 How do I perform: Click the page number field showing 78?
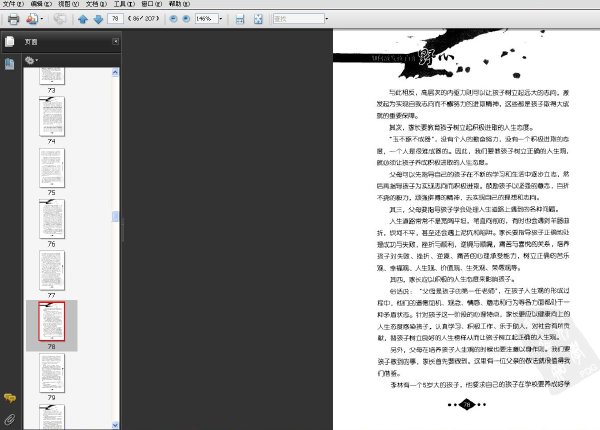[x=116, y=18]
